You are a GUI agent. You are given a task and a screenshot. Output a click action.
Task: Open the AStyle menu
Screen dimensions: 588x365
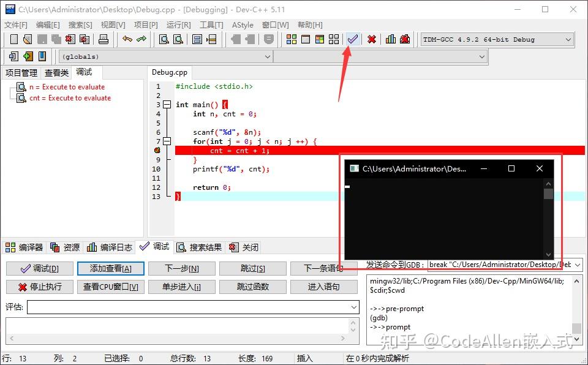pos(243,24)
